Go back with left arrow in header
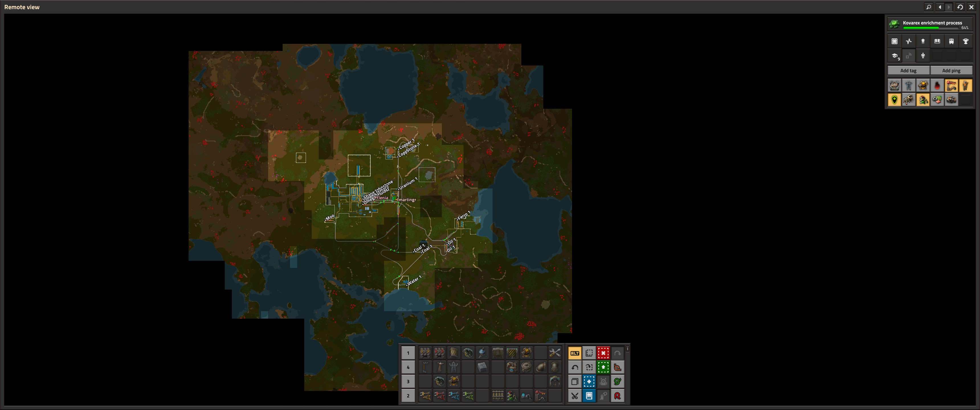 pos(940,7)
